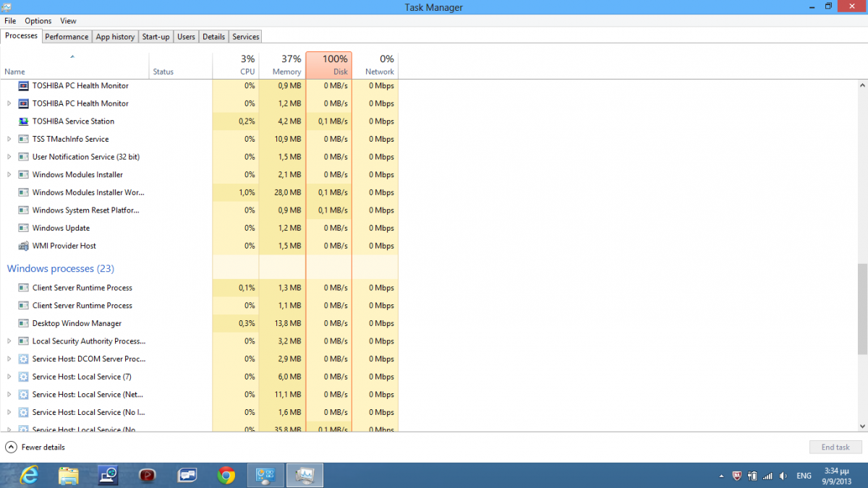868x488 pixels.
Task: Click the Windows Modules Installer Wor... icon
Action: click(x=23, y=192)
